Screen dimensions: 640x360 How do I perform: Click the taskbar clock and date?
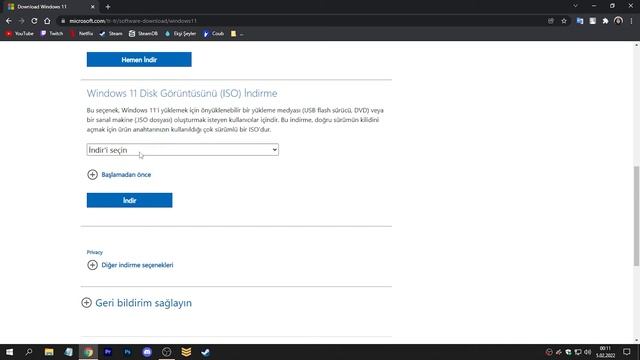pyautogui.click(x=605, y=352)
